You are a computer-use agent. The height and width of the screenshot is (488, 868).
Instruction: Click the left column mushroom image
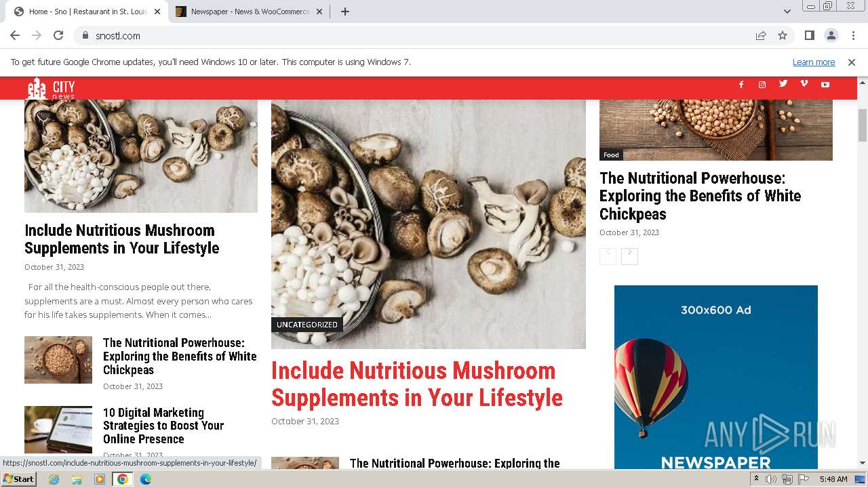(x=141, y=157)
